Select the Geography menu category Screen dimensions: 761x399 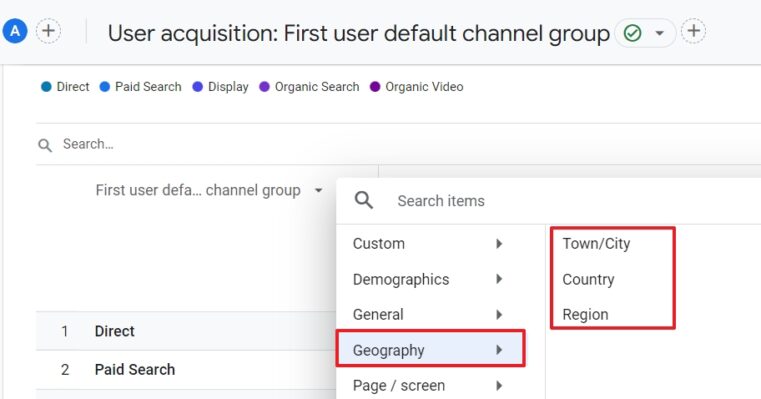tap(430, 349)
